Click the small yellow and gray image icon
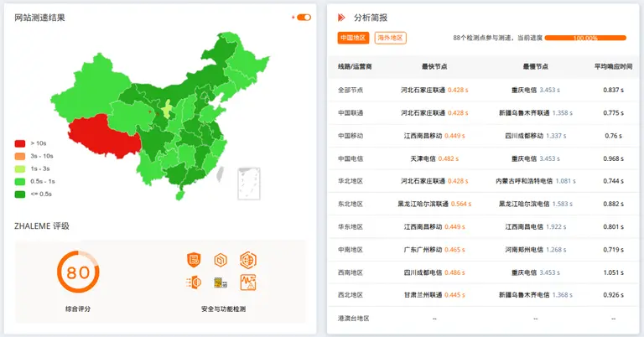 [x=221, y=283]
